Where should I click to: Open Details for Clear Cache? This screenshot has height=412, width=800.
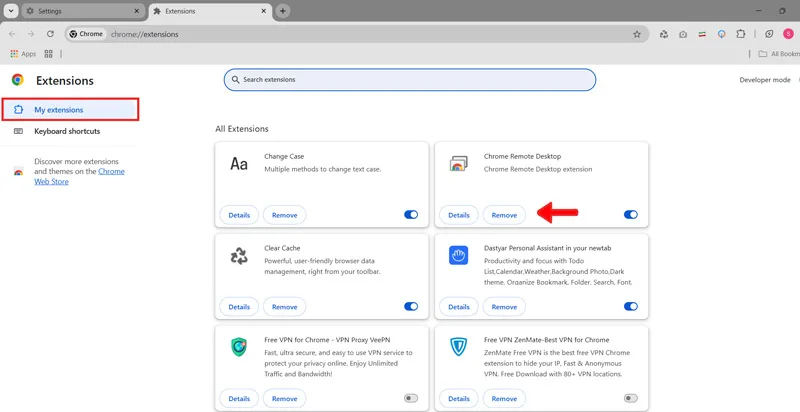pyautogui.click(x=239, y=307)
